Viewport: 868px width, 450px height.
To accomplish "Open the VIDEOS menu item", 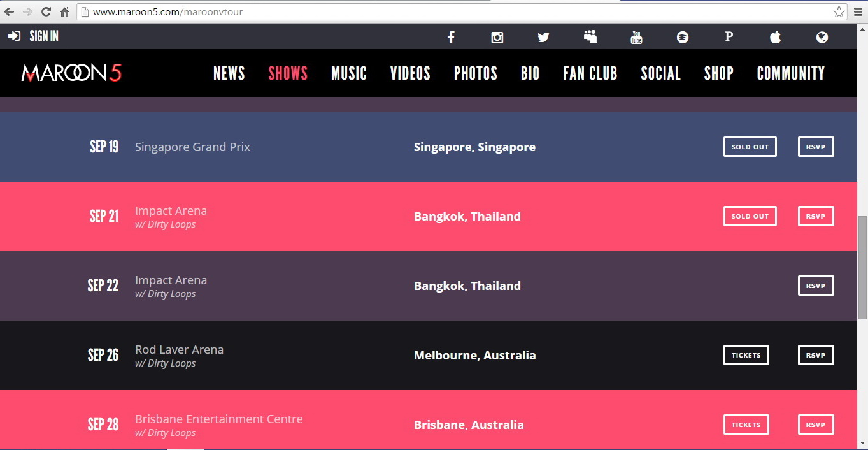I will (410, 73).
